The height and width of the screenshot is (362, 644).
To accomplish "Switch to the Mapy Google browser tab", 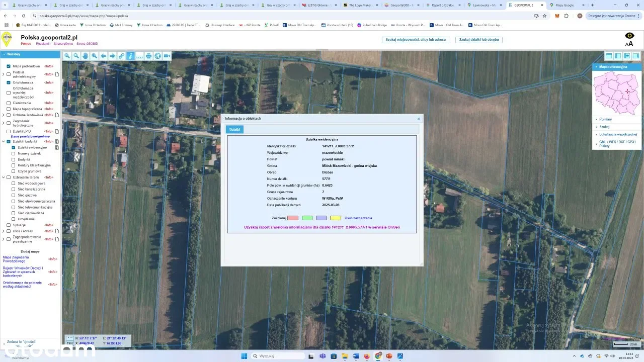I will (563, 5).
